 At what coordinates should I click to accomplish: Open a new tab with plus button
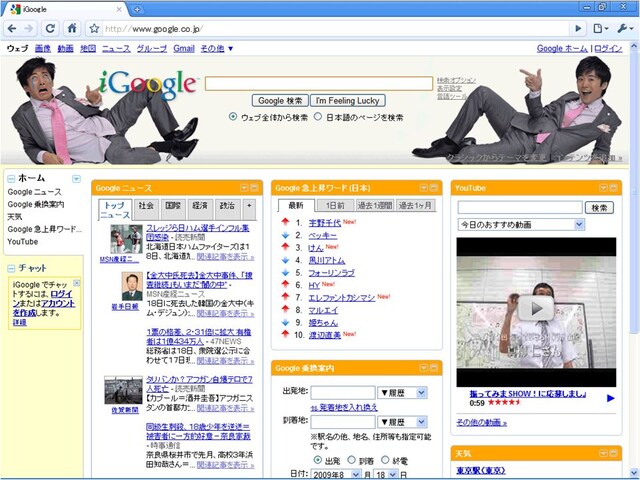(137, 8)
